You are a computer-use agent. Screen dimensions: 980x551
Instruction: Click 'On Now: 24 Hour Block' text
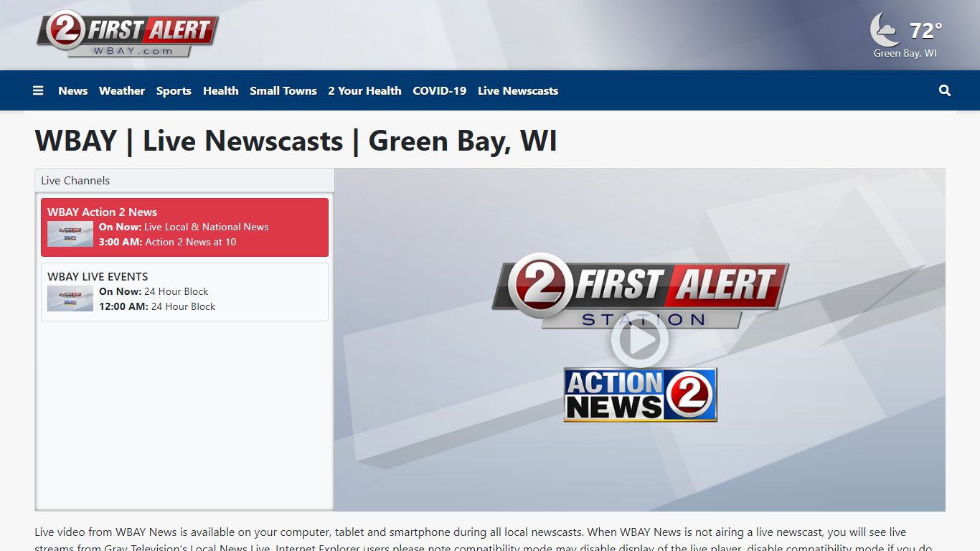coord(154,291)
